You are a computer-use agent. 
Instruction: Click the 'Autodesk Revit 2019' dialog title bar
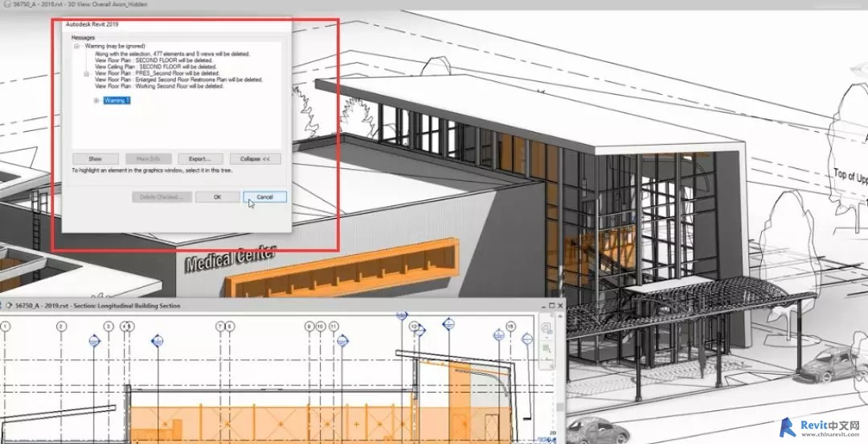tap(177, 24)
